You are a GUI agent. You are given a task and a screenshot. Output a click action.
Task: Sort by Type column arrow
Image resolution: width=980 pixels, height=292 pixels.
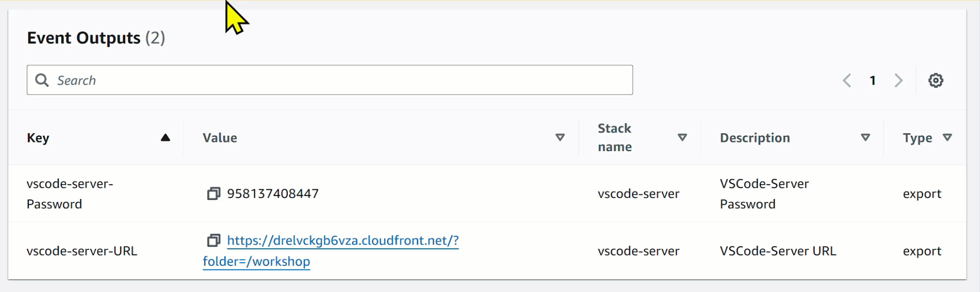point(947,137)
